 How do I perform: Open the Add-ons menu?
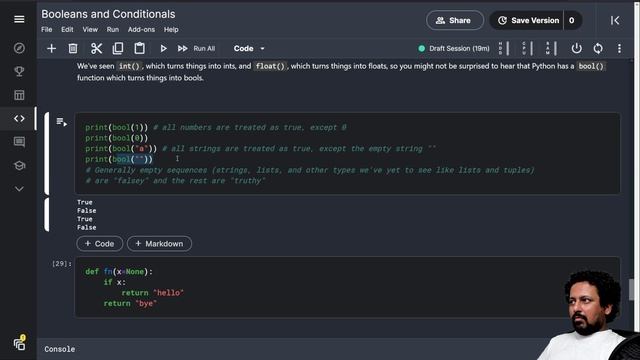click(x=141, y=29)
